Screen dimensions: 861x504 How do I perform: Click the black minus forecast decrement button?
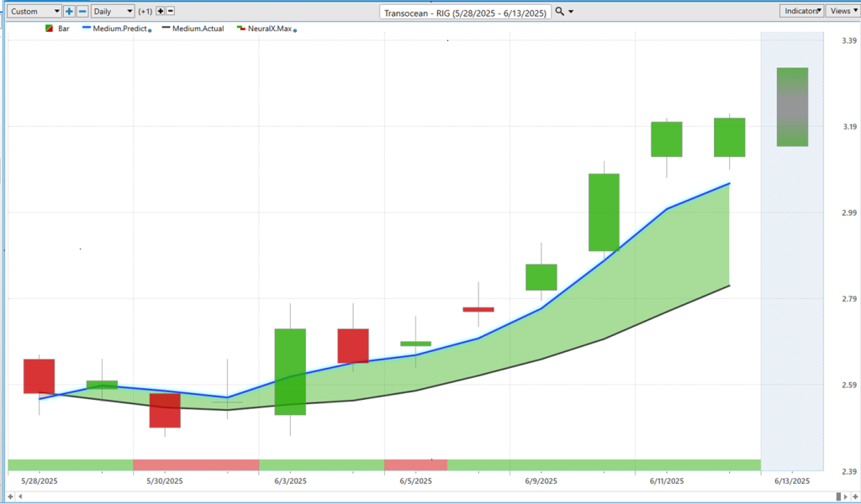click(171, 12)
